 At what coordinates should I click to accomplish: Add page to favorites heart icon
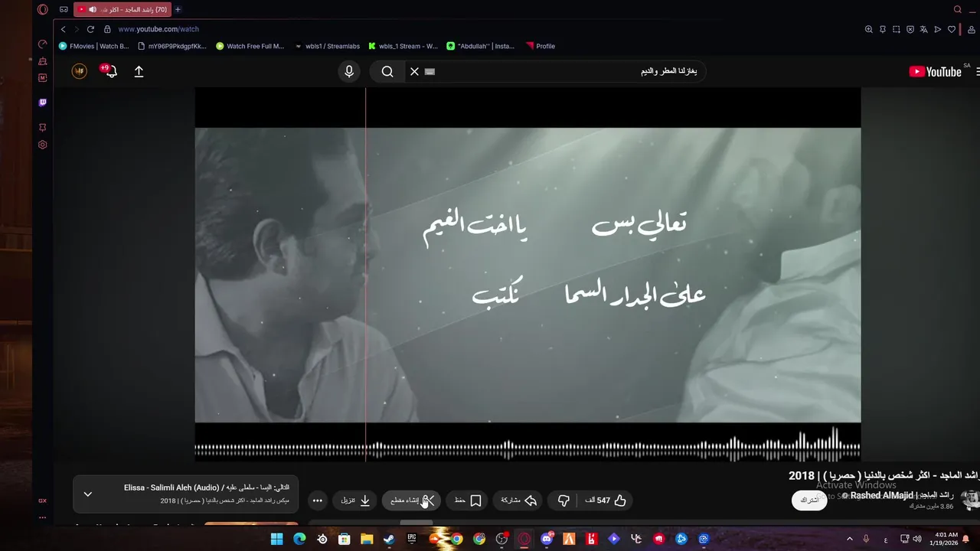[x=952, y=29]
